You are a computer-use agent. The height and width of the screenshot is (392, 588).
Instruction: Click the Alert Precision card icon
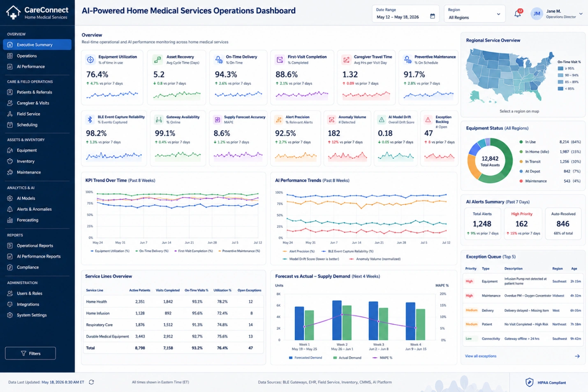(278, 120)
